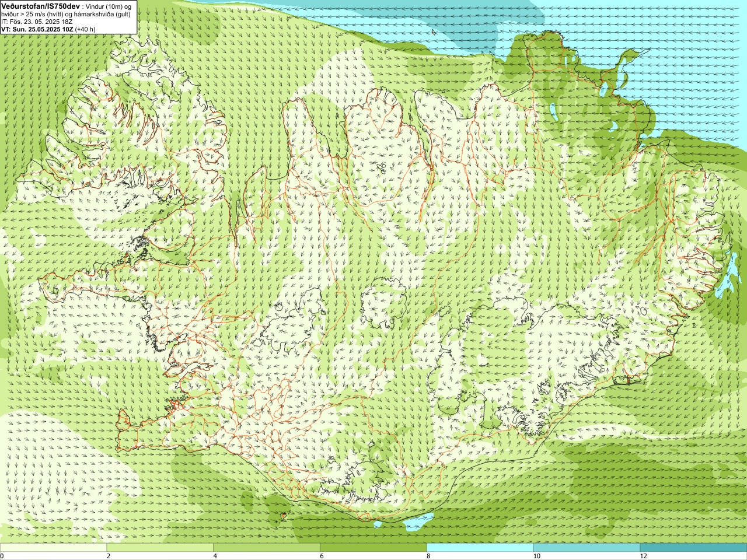The height and width of the screenshot is (560, 747).
Task: Click the "Veðurstofan/IS750dev" title text
Action: pyautogui.click(x=40, y=6)
